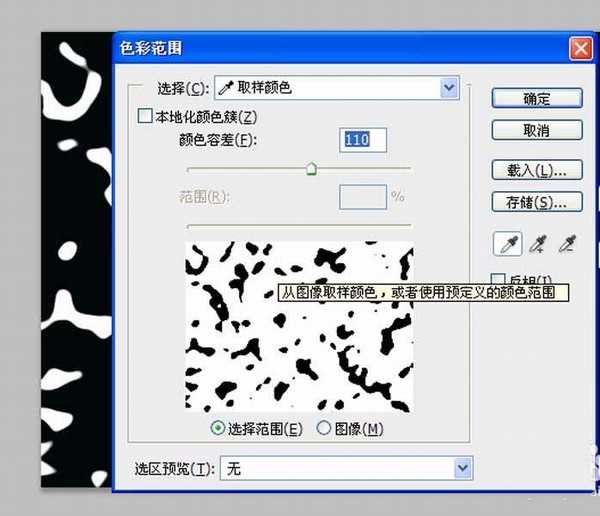
Task: Close the 色彩范围 dialog with X
Action: [579, 48]
